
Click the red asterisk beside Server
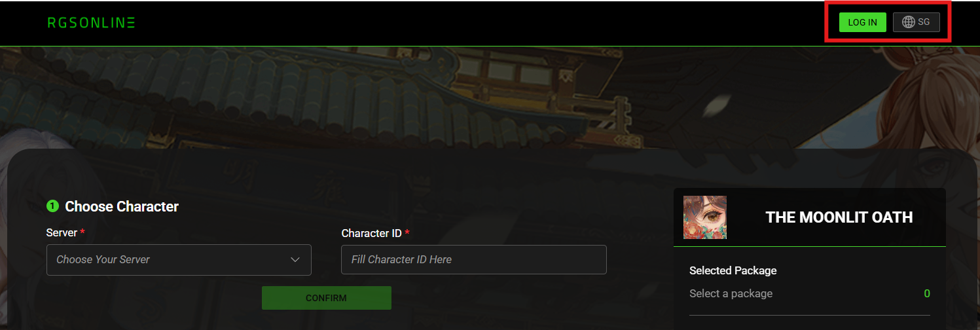coord(82,232)
